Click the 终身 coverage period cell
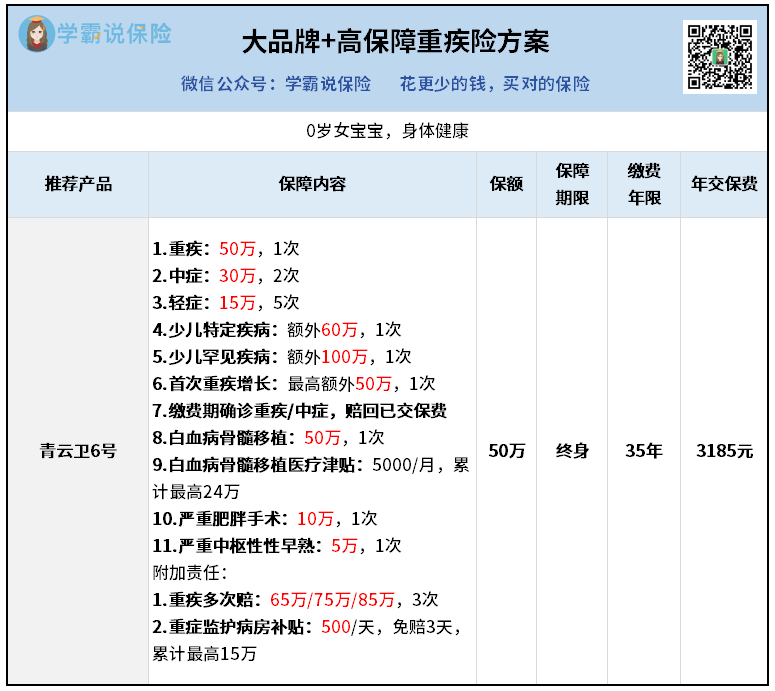Image resolution: width=775 pixels, height=691 pixels. click(572, 451)
